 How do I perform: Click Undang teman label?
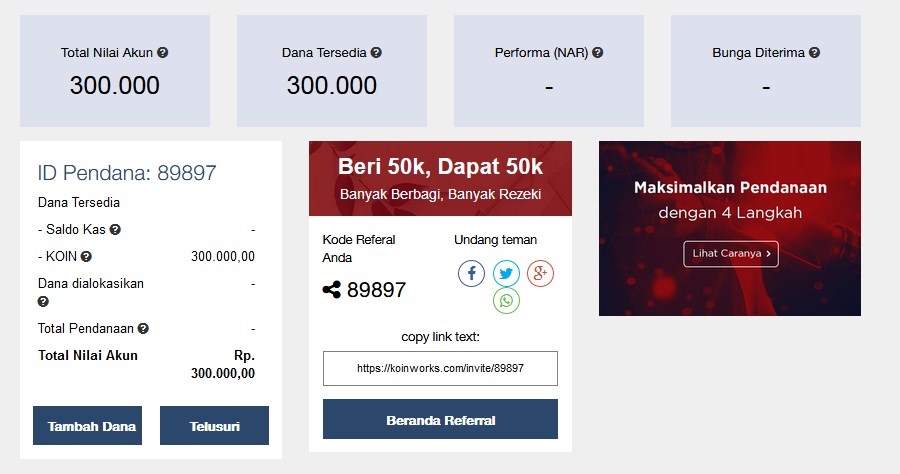click(x=495, y=240)
